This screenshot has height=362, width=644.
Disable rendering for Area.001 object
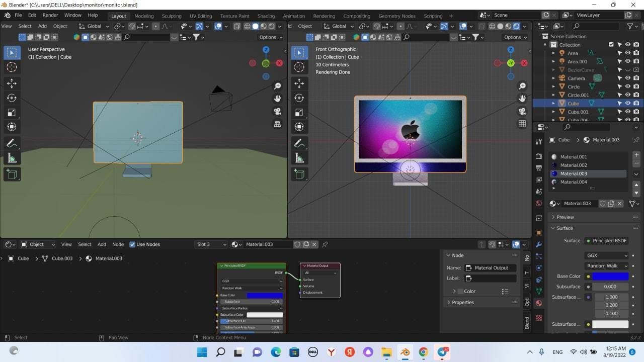(636, 61)
